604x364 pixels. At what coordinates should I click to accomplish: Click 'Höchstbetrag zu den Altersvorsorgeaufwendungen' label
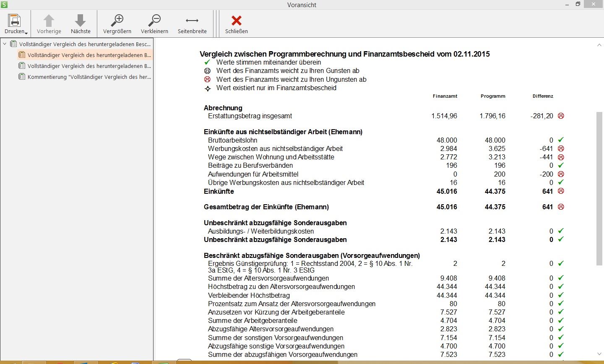(x=281, y=286)
